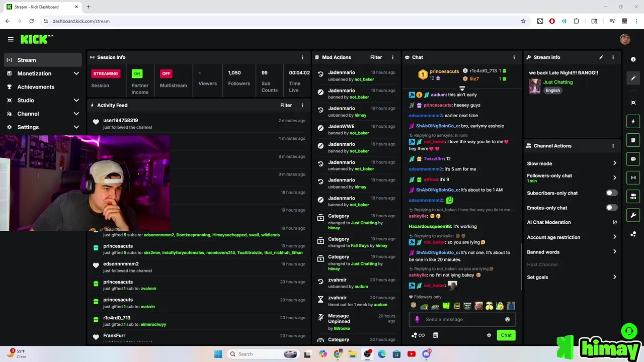Toggle the wrench Stream info widget icon
Viewport: 644px width, 362px height.
(x=633, y=215)
